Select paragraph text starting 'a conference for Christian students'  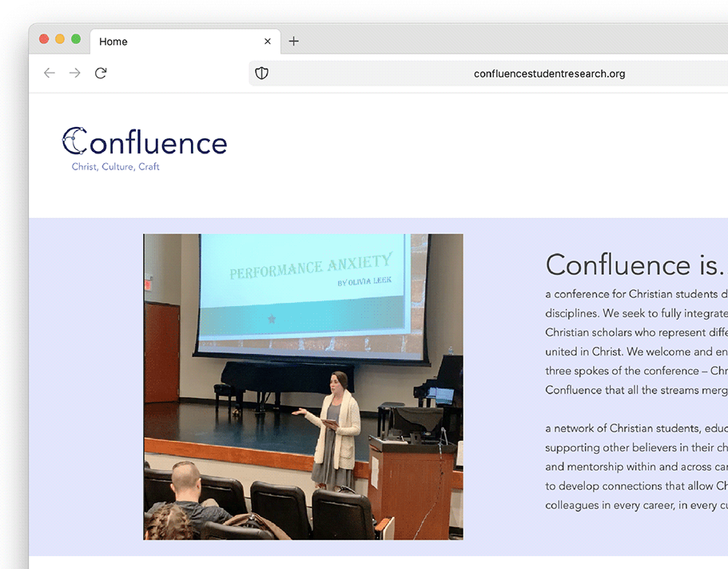(637, 342)
